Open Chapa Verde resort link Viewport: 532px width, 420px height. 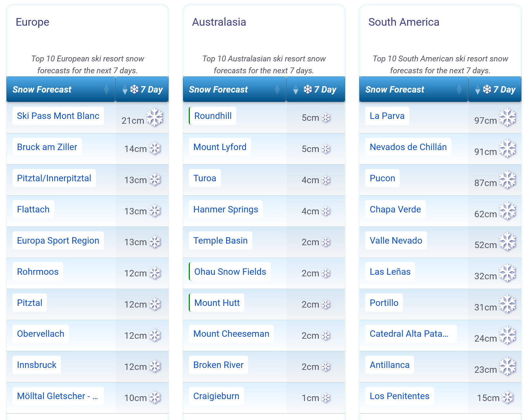point(396,209)
